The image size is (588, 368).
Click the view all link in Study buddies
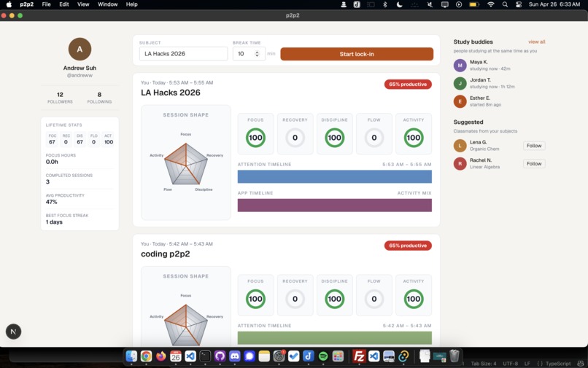pyautogui.click(x=537, y=42)
